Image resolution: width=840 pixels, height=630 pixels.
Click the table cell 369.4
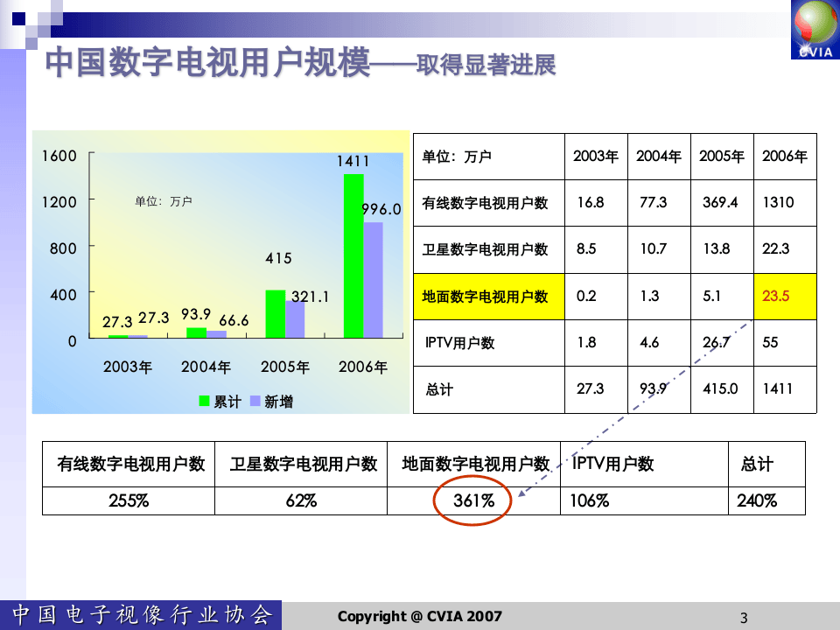coord(720,202)
